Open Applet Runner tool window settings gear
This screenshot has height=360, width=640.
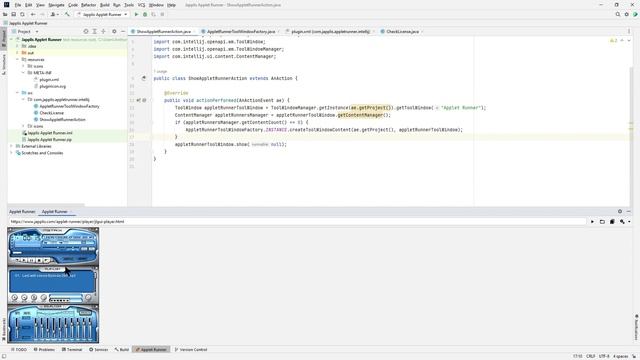tap(620, 211)
